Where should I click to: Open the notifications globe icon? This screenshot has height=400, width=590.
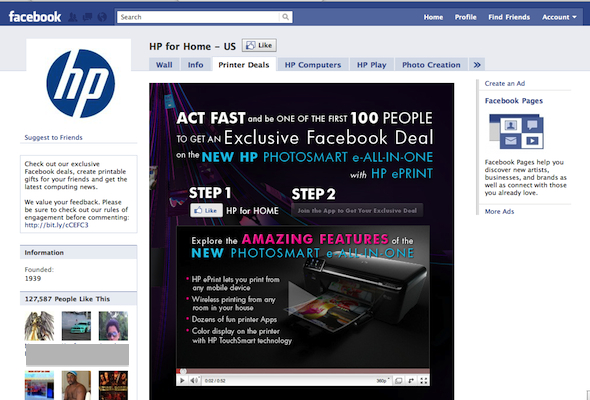click(x=102, y=17)
